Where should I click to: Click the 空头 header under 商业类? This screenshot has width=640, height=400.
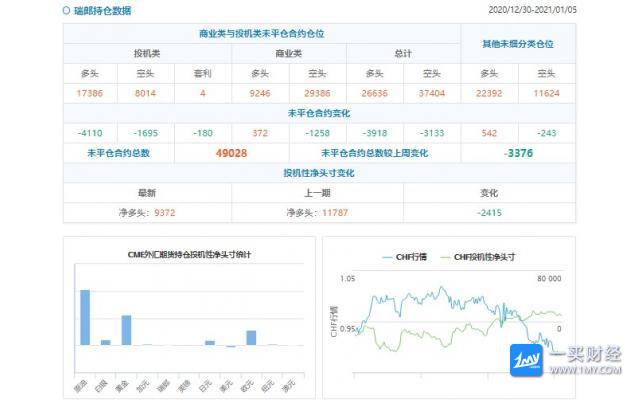pos(317,73)
